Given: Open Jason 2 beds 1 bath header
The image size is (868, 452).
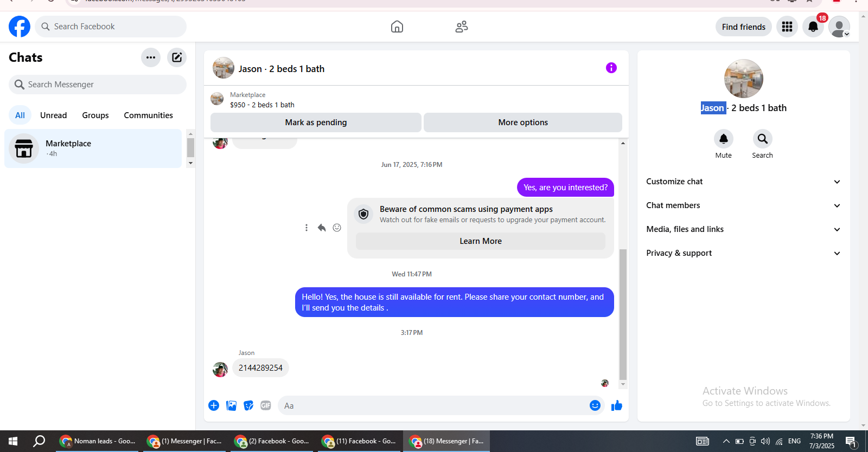Looking at the screenshot, I should pos(269,68).
